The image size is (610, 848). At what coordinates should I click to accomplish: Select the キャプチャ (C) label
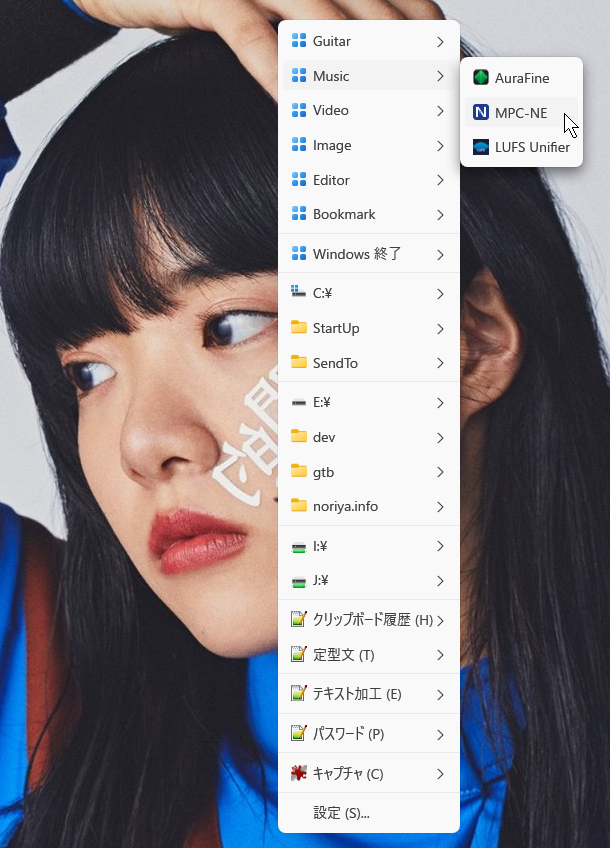pyautogui.click(x=348, y=774)
